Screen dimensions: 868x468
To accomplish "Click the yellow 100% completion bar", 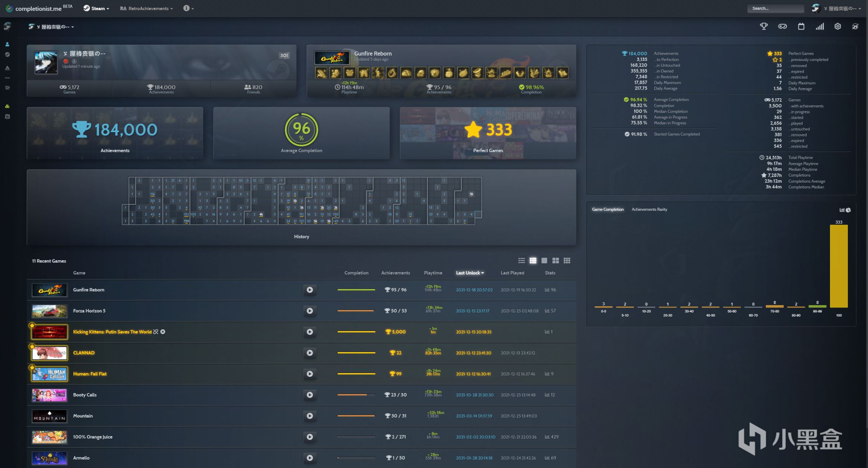I will pos(839,266).
